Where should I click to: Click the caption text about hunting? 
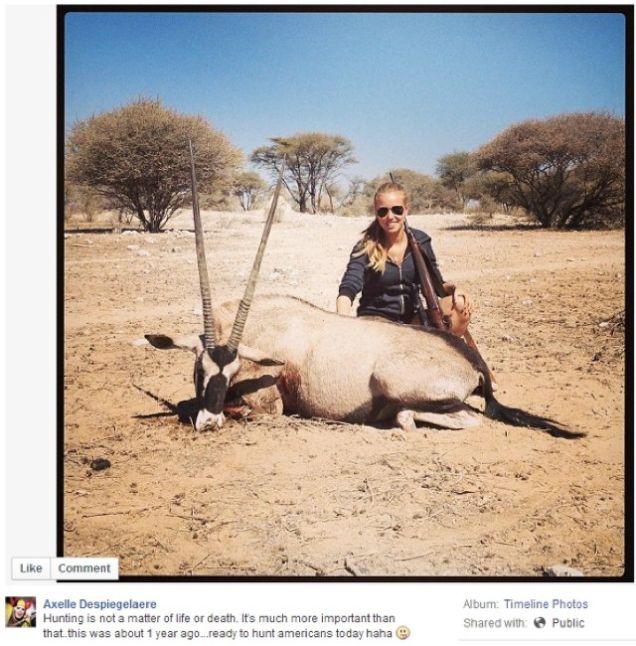pos(219,625)
